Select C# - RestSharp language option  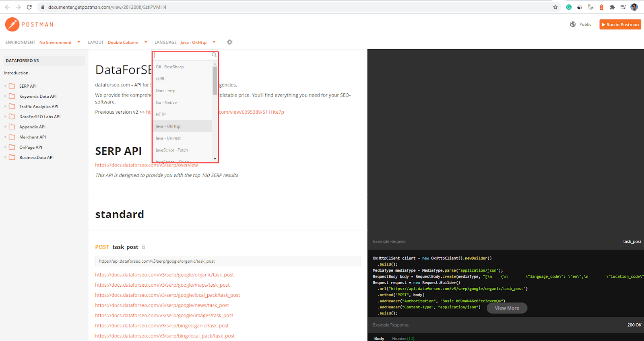[x=182, y=67]
